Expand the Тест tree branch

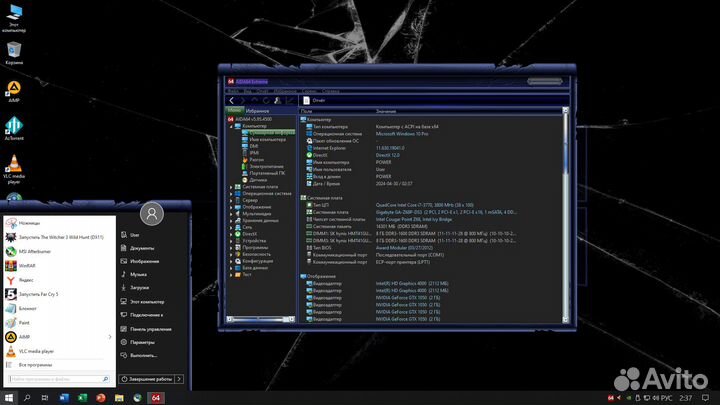click(231, 275)
